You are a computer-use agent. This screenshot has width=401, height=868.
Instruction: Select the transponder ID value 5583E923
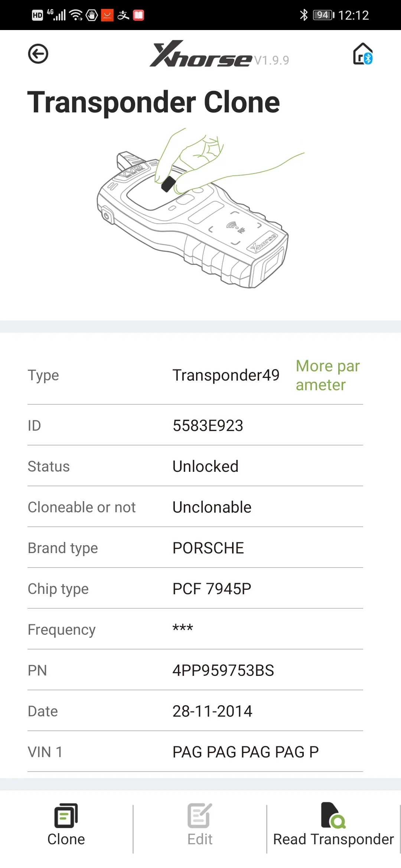tap(208, 425)
